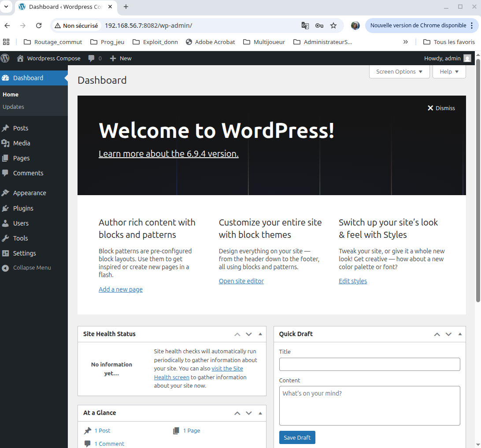Click the WordPress logo in the admin bar
Image resolution: width=481 pixels, height=448 pixels.
[5, 58]
